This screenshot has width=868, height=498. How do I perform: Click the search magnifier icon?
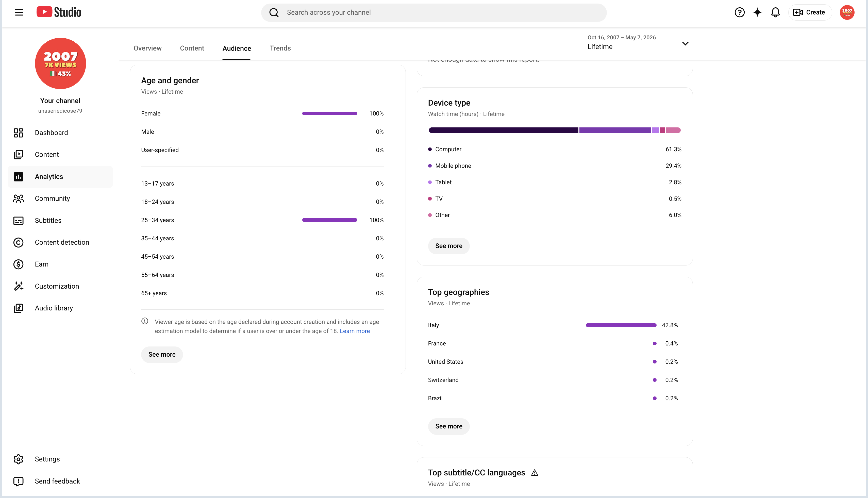[x=274, y=13]
